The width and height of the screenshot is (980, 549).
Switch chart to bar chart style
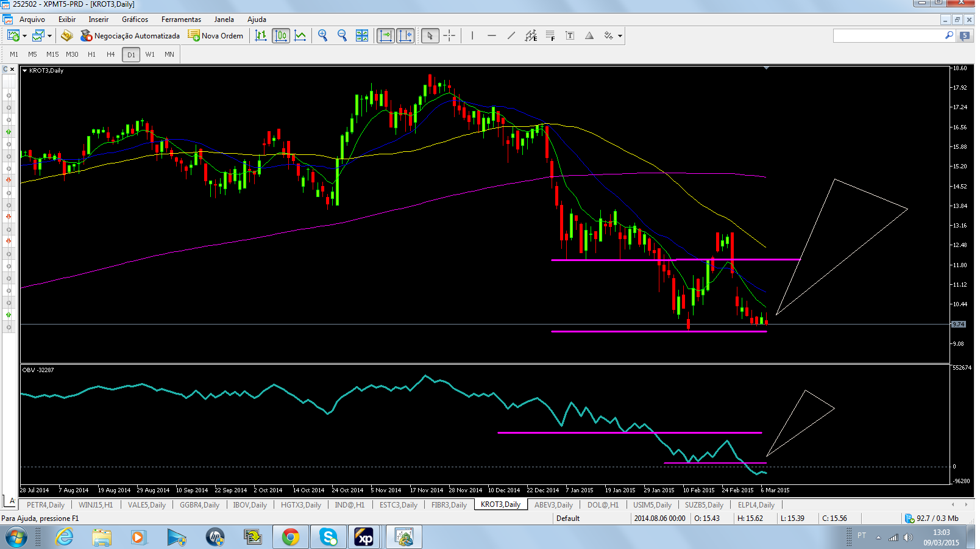click(261, 36)
